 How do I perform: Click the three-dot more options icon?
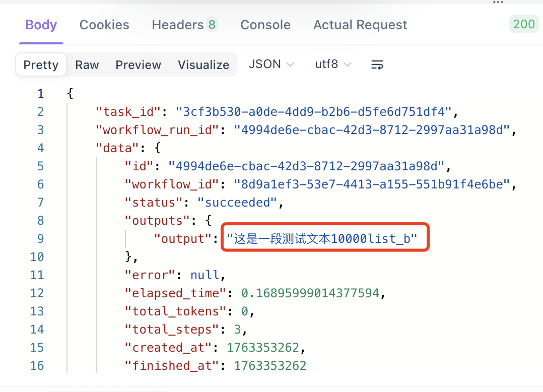point(498,3)
